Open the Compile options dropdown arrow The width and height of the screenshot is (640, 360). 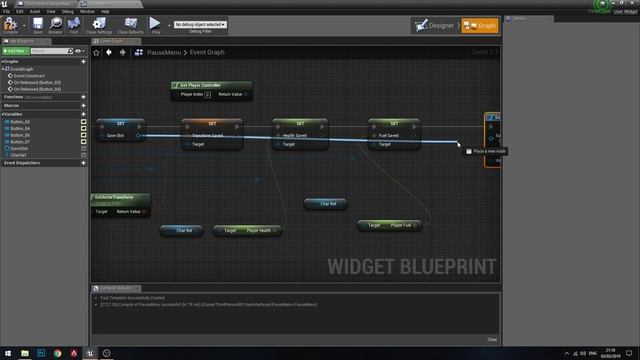coord(24,26)
